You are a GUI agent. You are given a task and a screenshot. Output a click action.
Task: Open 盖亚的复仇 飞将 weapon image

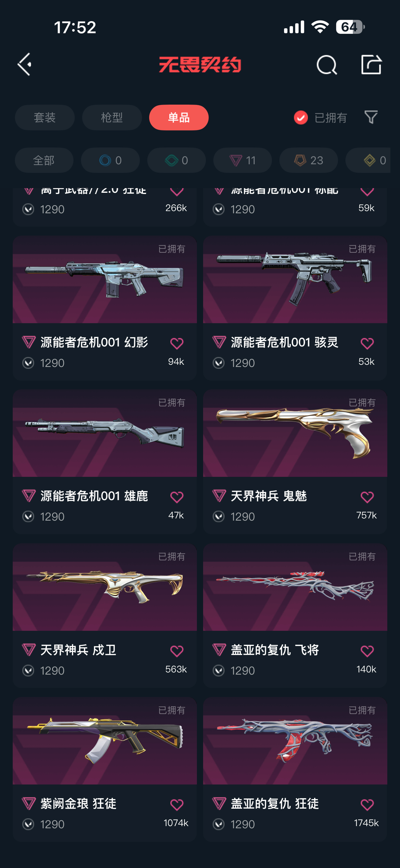pyautogui.click(x=295, y=587)
